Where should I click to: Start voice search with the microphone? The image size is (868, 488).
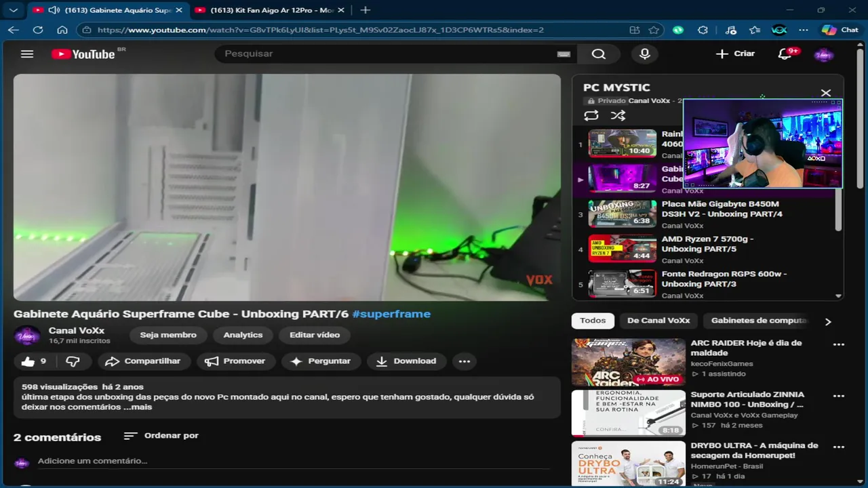coord(645,54)
